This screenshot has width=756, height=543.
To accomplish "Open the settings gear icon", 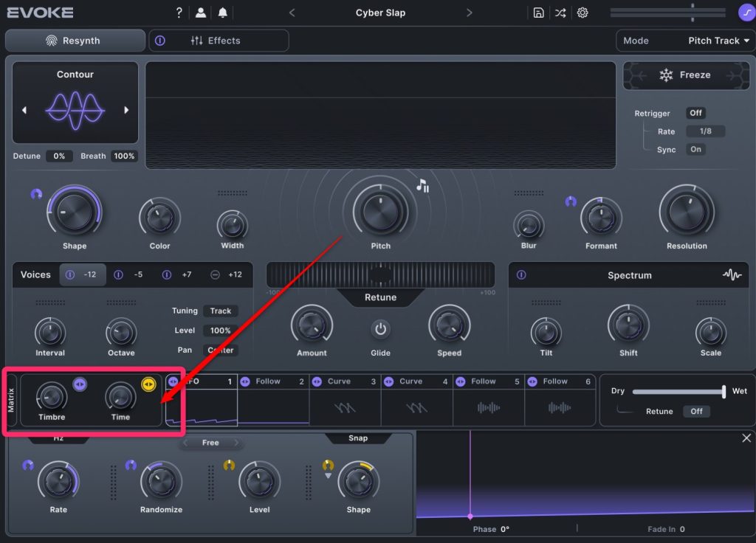I will (583, 13).
